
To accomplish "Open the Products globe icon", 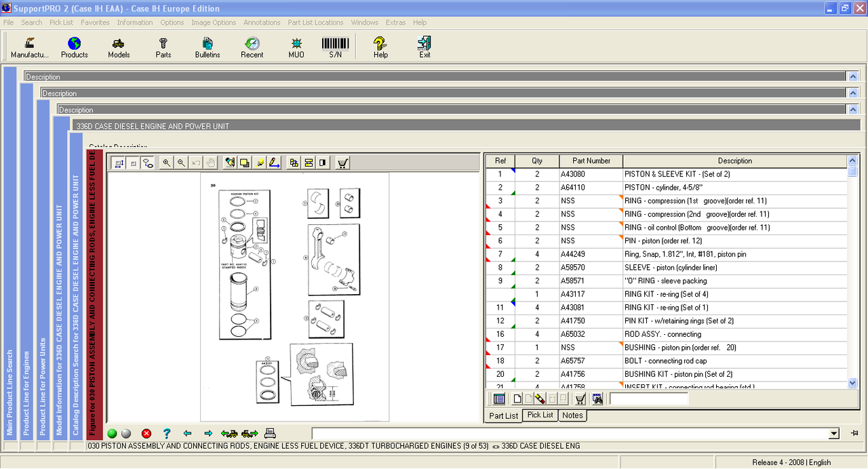I will (x=75, y=47).
